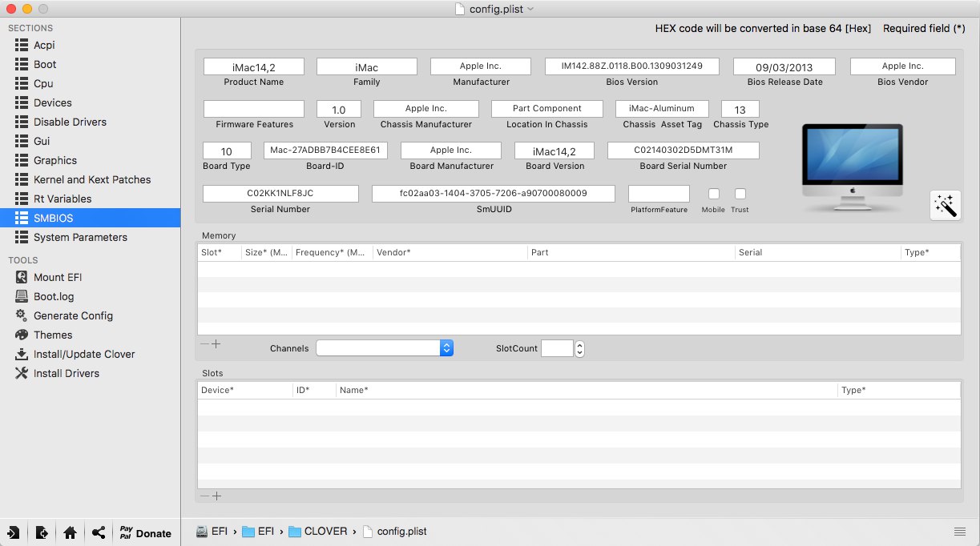
Task: Open Kernel and Kext Patches section
Action: coord(90,179)
